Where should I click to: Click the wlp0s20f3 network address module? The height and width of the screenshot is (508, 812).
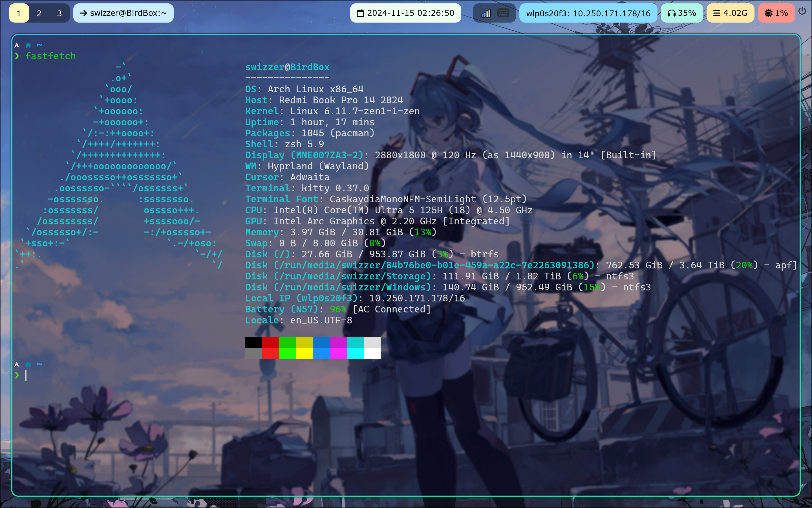[x=588, y=13]
